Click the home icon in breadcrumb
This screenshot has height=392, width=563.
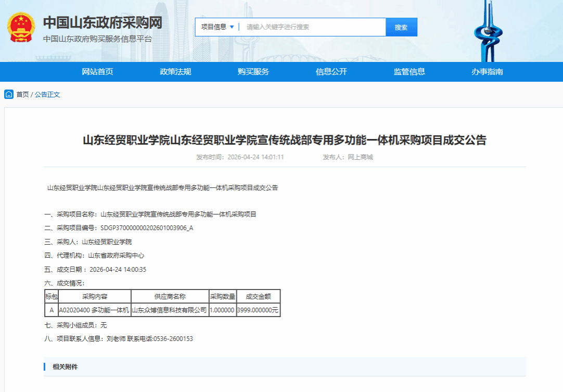pyautogui.click(x=9, y=94)
